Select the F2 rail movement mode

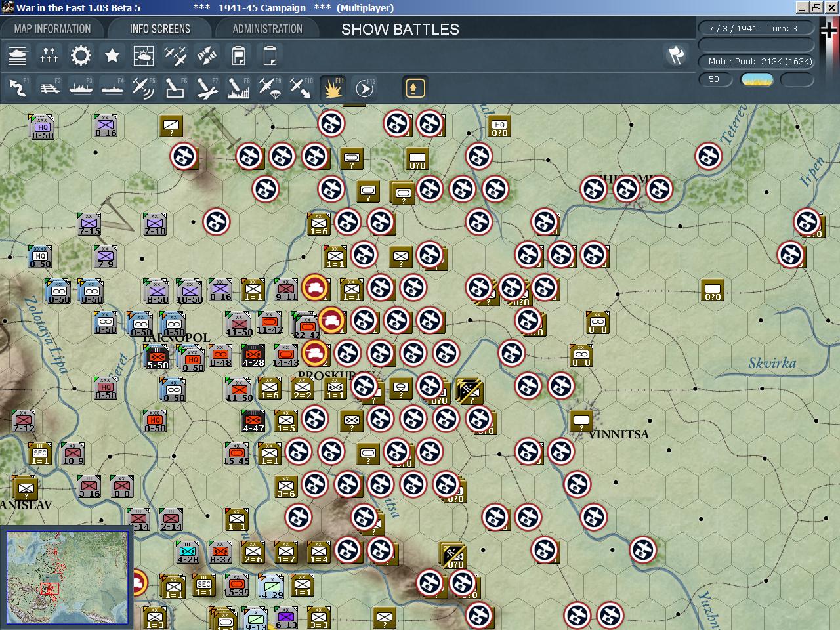(49, 88)
